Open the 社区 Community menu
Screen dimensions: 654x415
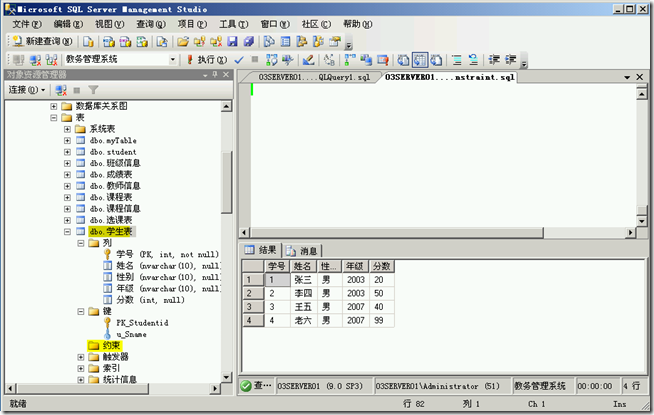316,24
